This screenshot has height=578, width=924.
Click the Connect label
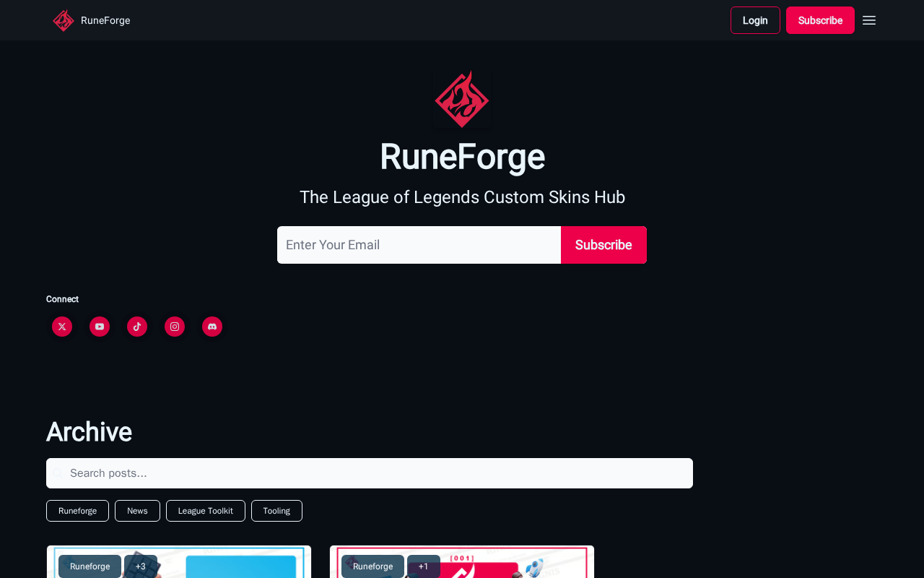[x=62, y=299]
